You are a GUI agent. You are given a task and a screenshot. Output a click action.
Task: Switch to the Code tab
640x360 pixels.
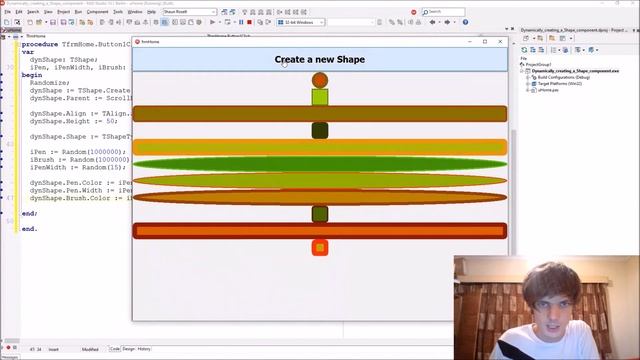[x=115, y=349]
